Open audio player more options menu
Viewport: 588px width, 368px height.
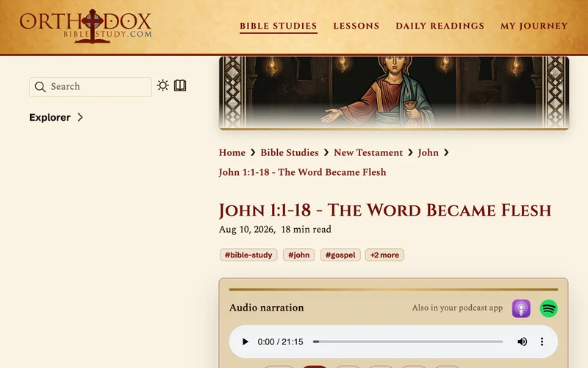coord(542,342)
